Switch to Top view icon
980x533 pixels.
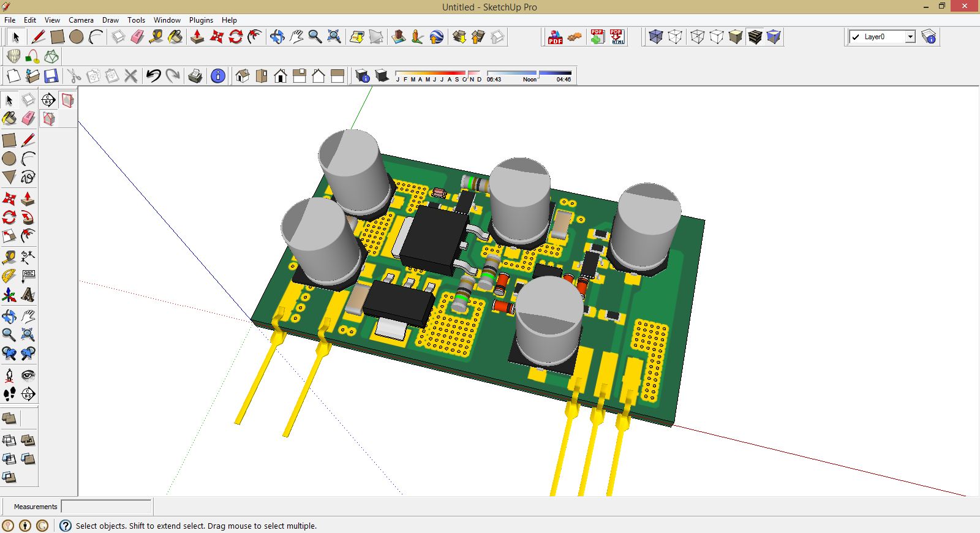point(262,76)
